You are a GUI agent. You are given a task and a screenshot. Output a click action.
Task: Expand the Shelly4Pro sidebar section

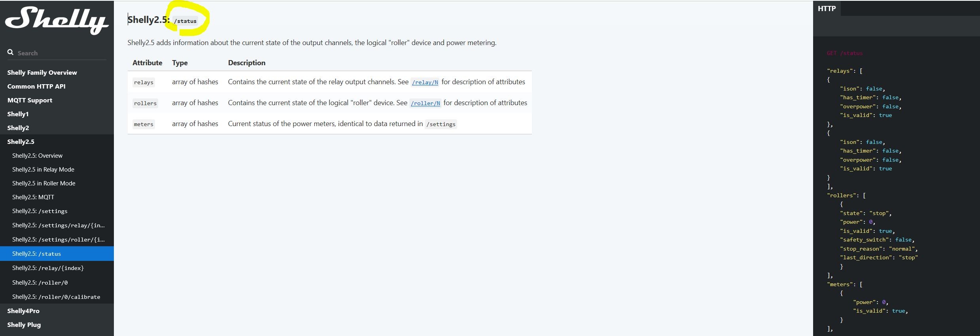coord(23,311)
